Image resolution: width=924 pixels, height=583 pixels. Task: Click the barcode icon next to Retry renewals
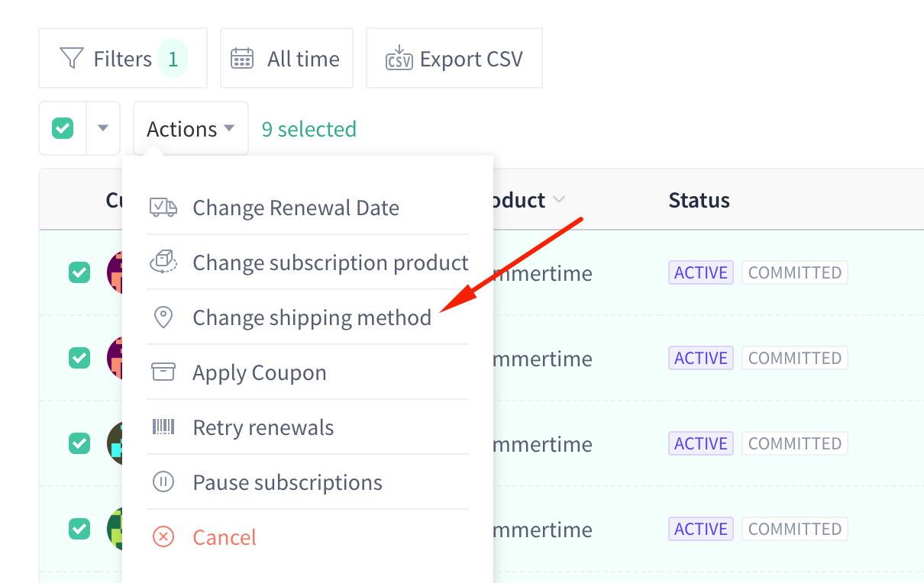coord(163,427)
